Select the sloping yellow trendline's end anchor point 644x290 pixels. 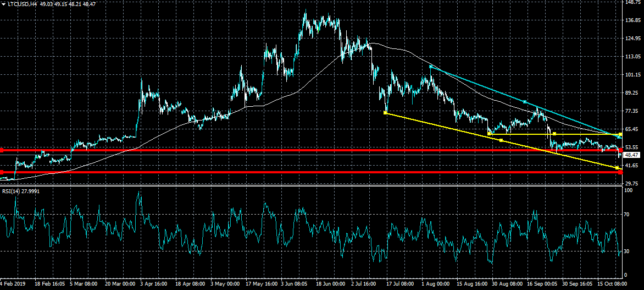point(617,168)
